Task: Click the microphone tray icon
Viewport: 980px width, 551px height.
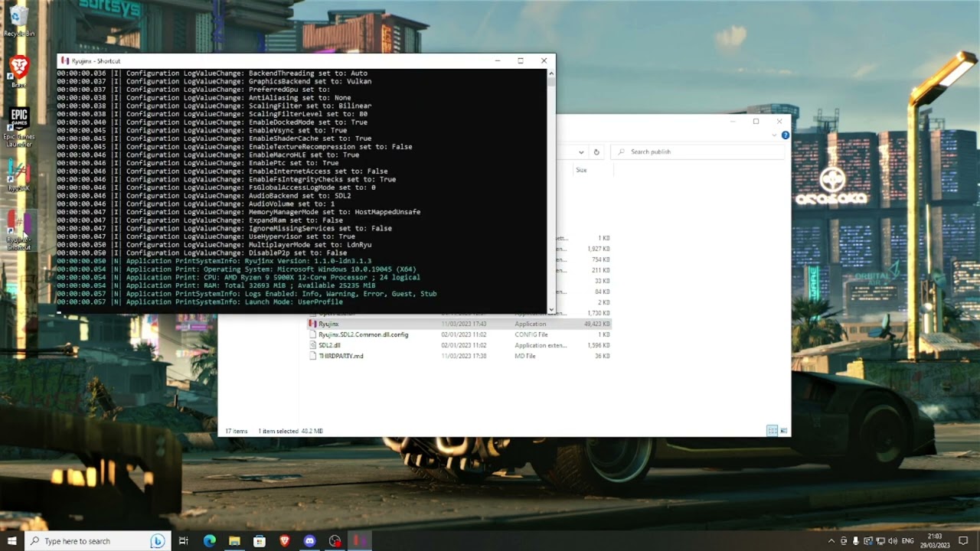Action: pyautogui.click(x=856, y=541)
